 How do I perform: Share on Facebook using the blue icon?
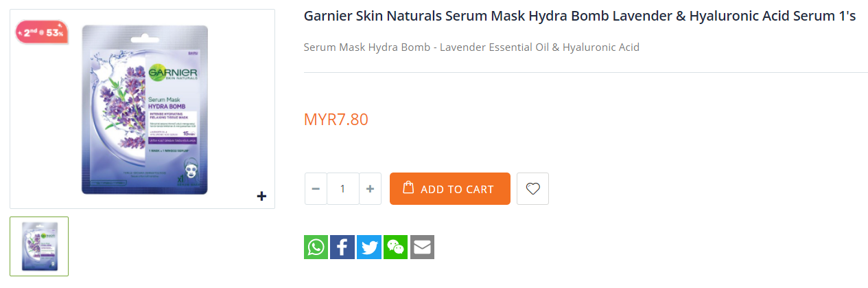coord(342,247)
